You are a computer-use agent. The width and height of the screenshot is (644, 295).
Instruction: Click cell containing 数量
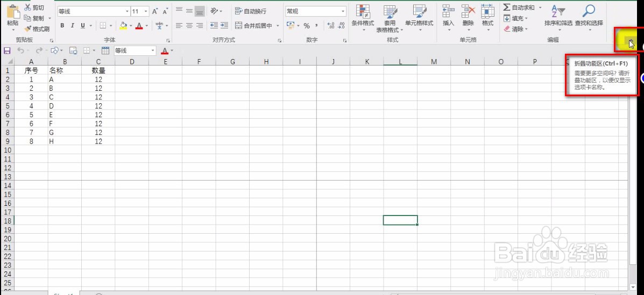click(98, 70)
